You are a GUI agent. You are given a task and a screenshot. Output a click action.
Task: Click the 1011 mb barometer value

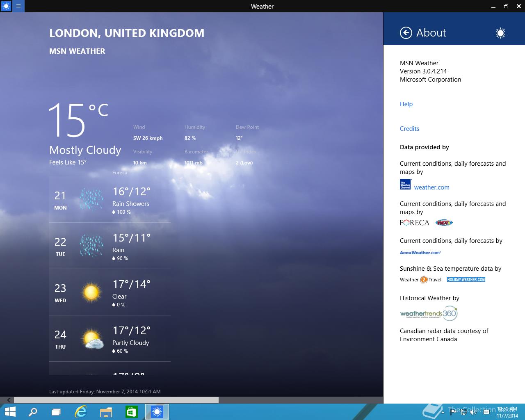point(194,163)
